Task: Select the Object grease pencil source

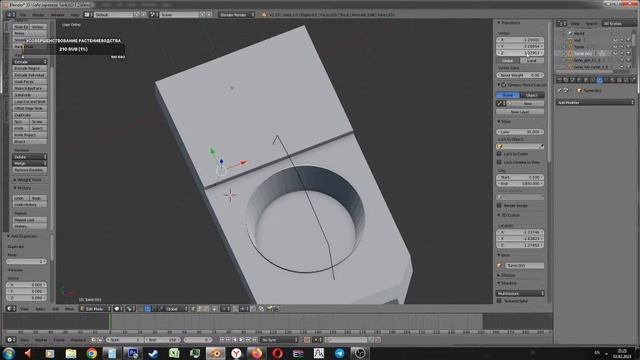Action: pos(532,95)
